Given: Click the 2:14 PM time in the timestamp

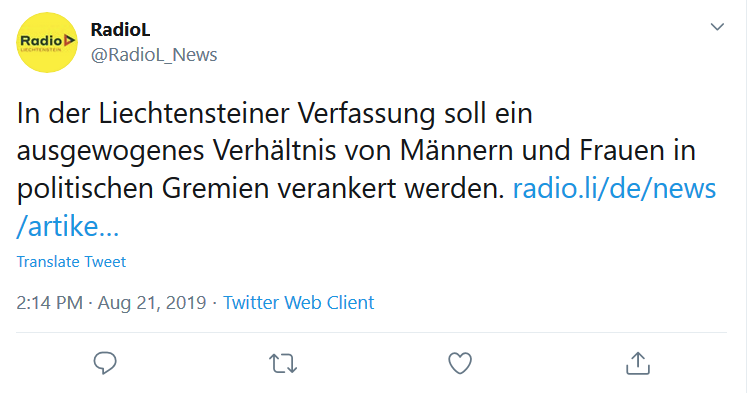Looking at the screenshot, I should pyautogui.click(x=50, y=302).
